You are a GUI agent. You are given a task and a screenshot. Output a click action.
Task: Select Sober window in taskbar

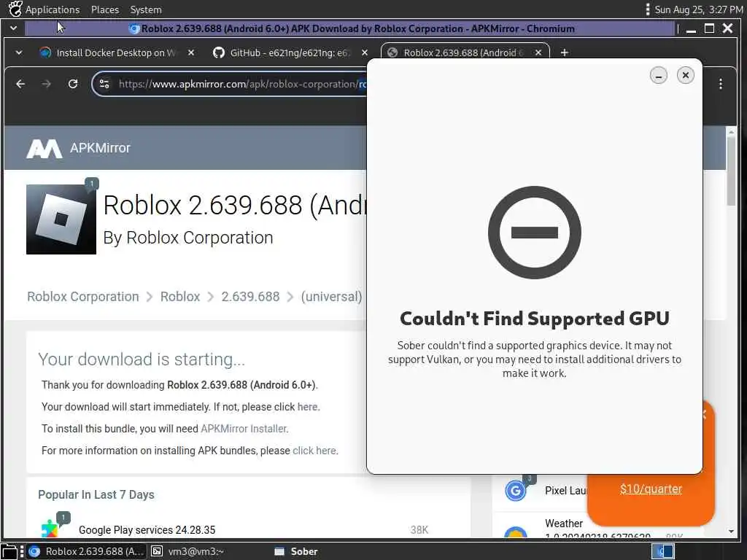point(296,551)
